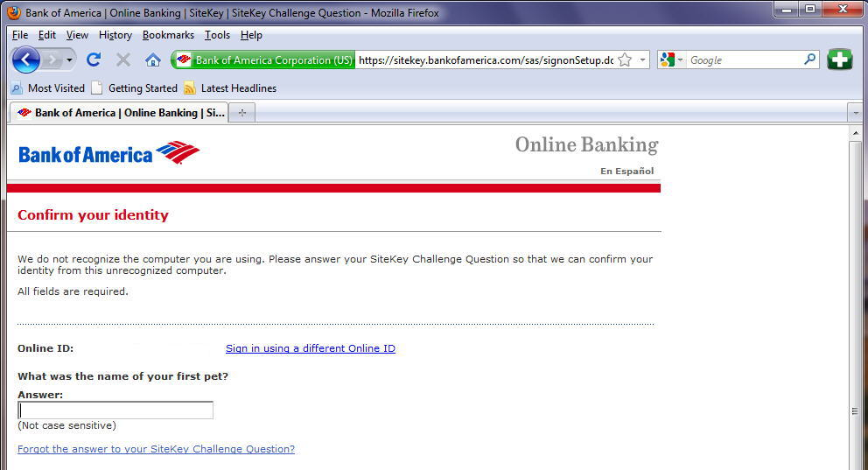Close the Firefox window
Screen dimensions: 868x470
843,10
